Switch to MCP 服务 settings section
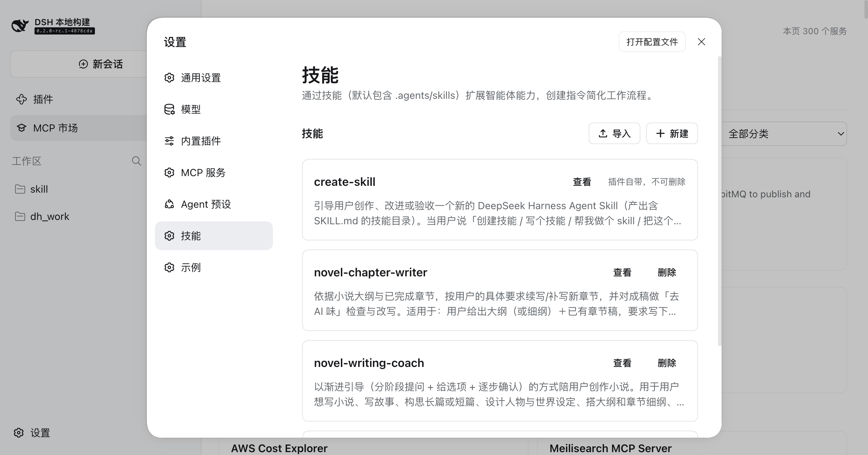 (214, 173)
